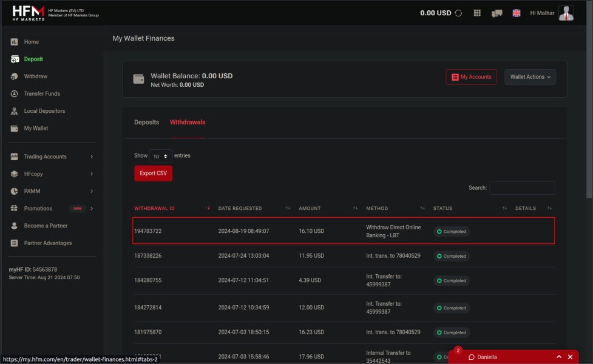Open the Wallet Actions dropdown
Image resolution: width=593 pixels, height=364 pixels.
tap(530, 77)
